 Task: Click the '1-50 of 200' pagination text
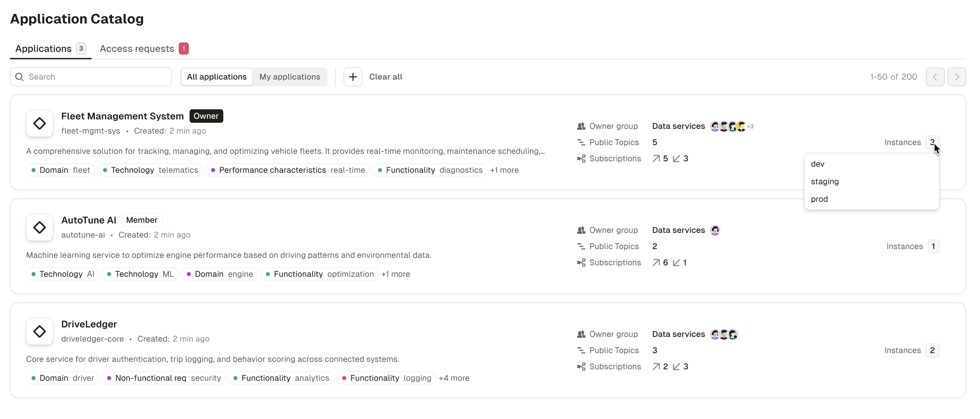coord(893,77)
